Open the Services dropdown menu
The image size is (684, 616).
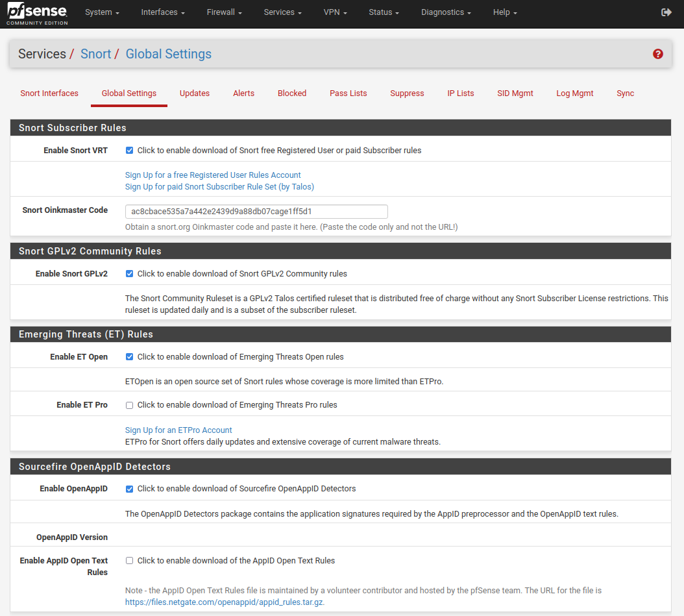282,12
